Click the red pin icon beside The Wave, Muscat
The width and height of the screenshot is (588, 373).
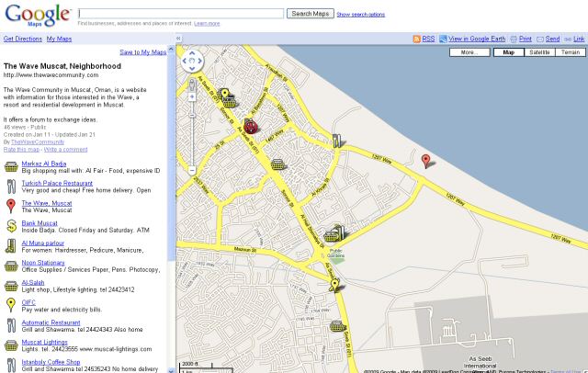(x=11, y=206)
